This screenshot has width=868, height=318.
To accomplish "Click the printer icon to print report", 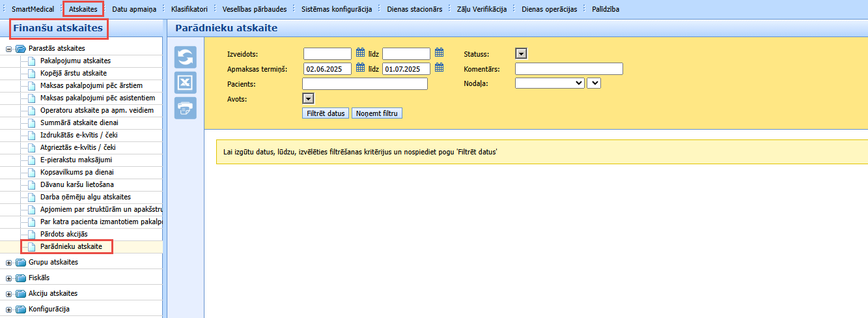I will click(186, 108).
